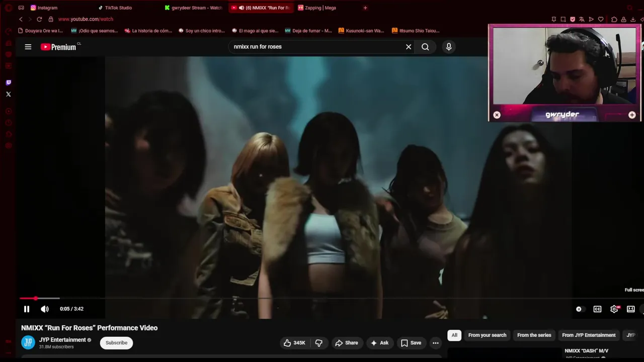Open the YouTube guide hamburger menu

[28, 47]
